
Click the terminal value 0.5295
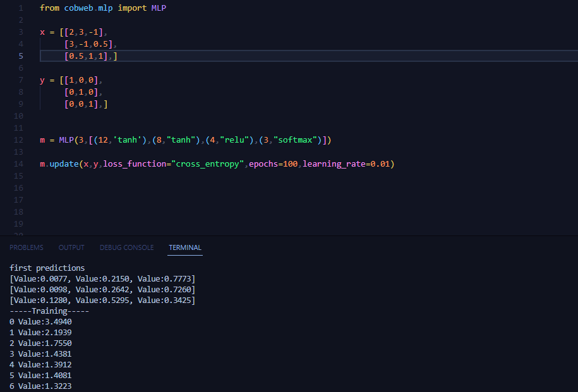tap(116, 300)
